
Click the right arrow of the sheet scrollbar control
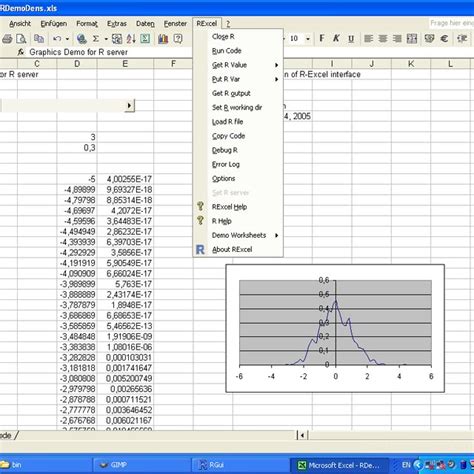pyautogui.click(x=129, y=106)
